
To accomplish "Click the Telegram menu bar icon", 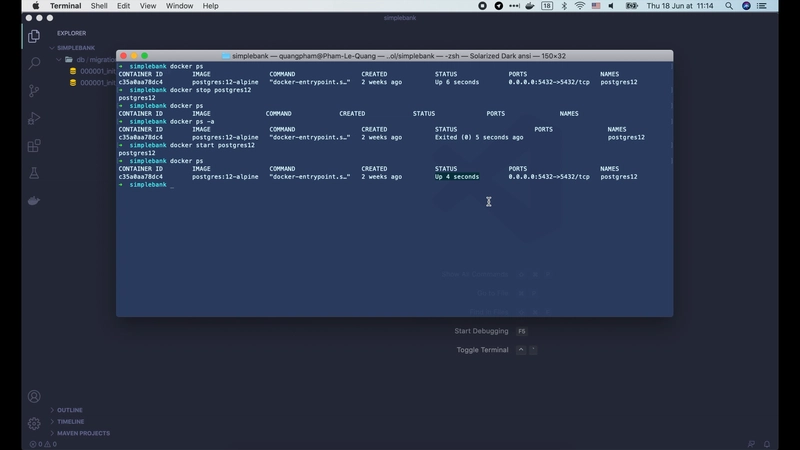I will pyautogui.click(x=498, y=6).
